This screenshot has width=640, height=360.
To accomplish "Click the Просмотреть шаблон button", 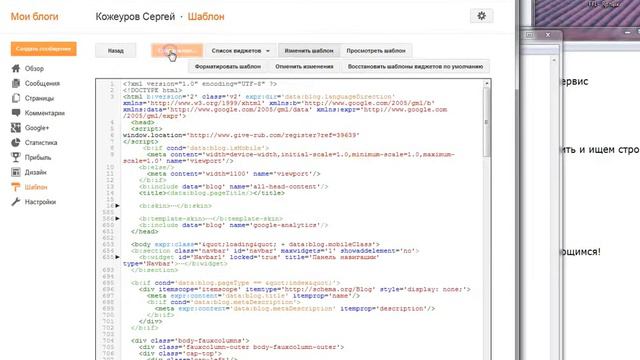I will coord(376,51).
